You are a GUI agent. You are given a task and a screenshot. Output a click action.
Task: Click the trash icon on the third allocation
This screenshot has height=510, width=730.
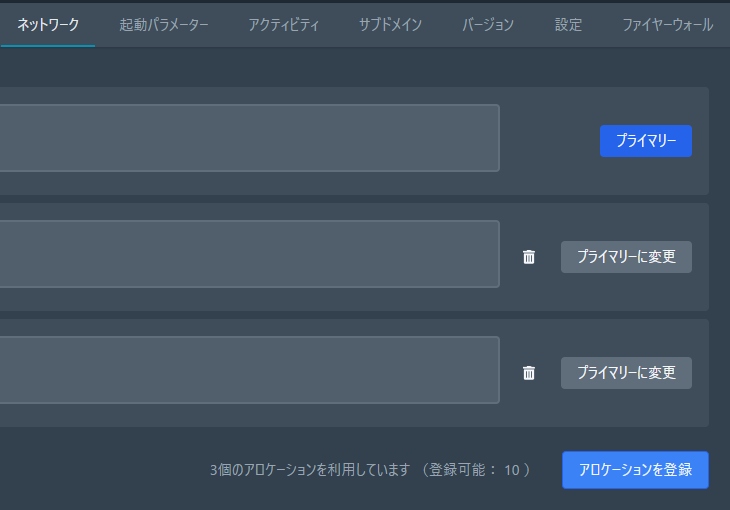[529, 373]
